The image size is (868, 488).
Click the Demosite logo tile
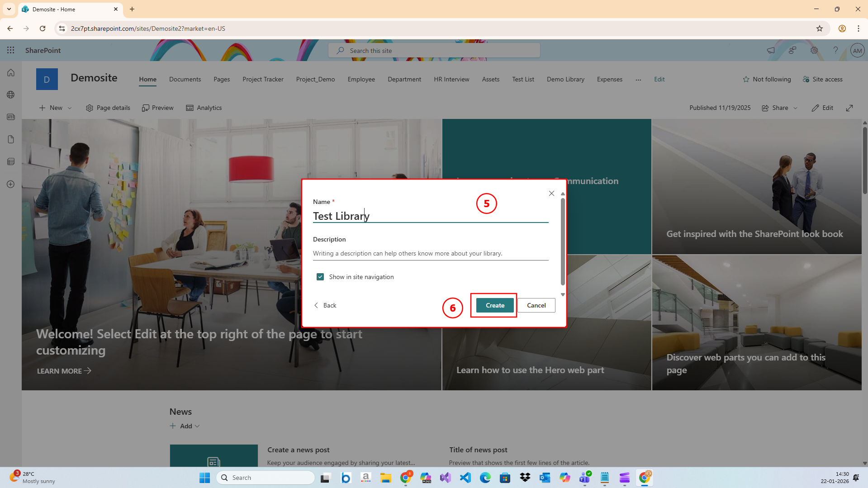[x=47, y=79]
